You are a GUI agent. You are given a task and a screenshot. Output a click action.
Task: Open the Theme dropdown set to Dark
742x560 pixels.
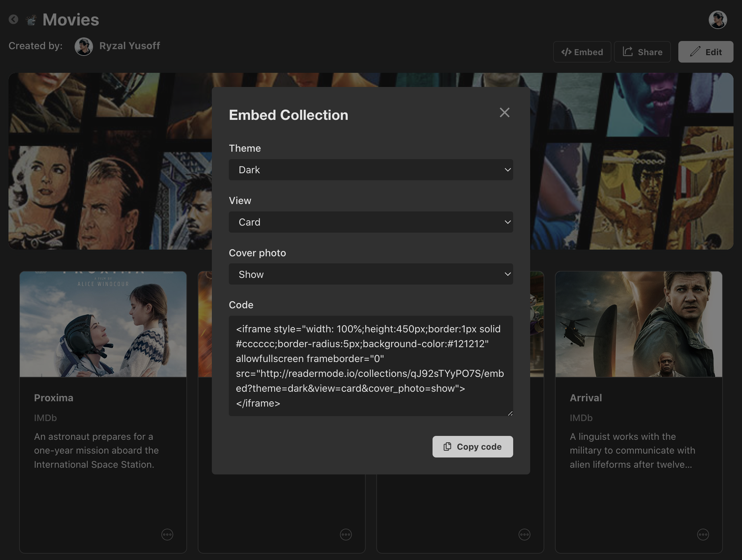(371, 170)
